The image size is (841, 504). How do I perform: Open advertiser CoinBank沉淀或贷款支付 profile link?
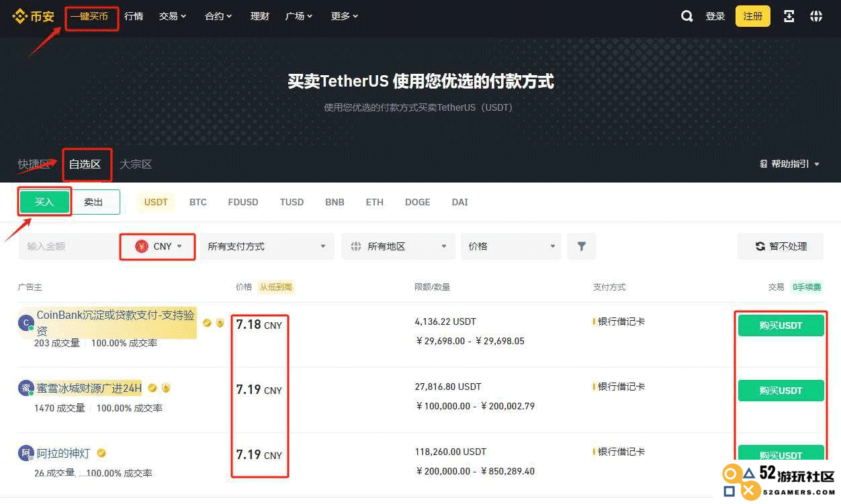(116, 323)
